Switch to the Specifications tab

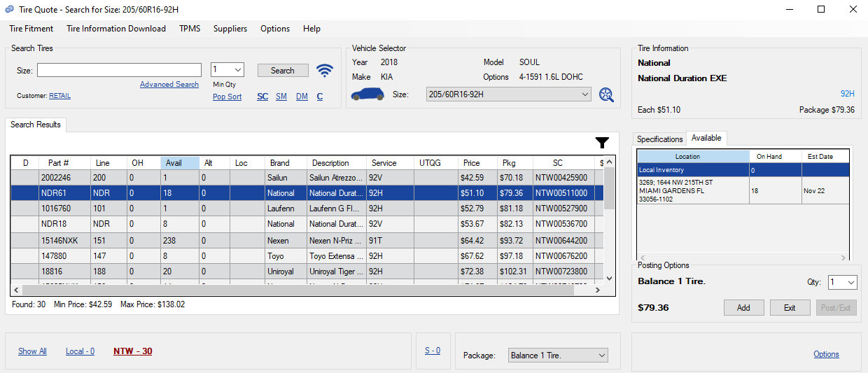659,139
